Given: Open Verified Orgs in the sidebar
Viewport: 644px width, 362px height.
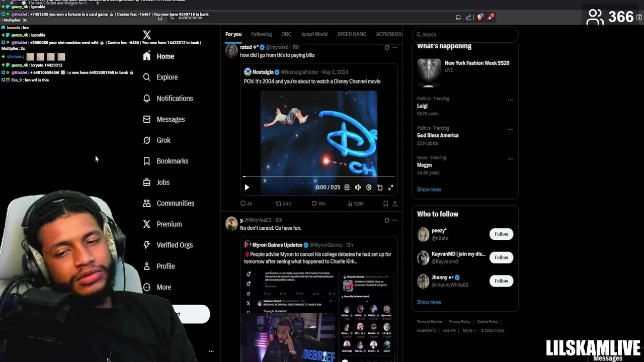Looking at the screenshot, I should [x=168, y=245].
